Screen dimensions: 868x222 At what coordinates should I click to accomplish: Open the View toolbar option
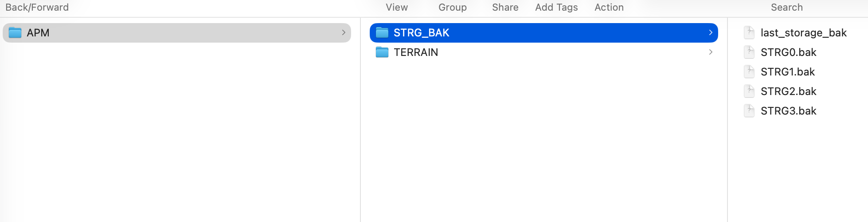[x=397, y=8]
